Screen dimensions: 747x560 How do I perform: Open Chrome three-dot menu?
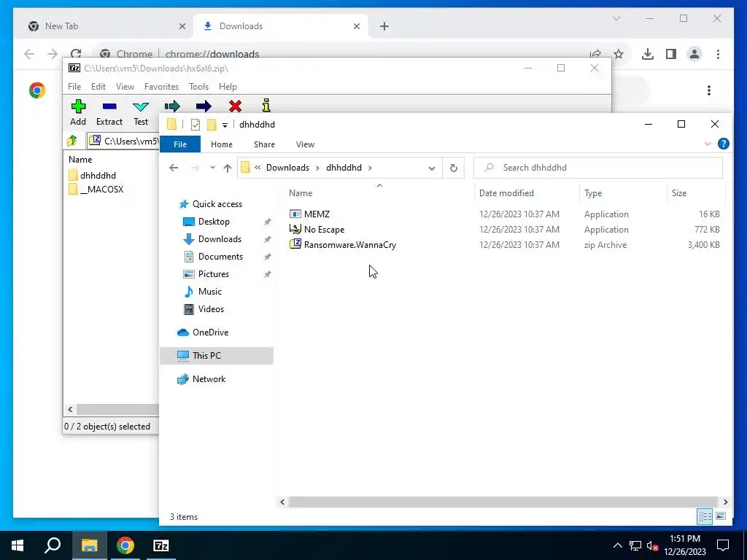pyautogui.click(x=718, y=54)
